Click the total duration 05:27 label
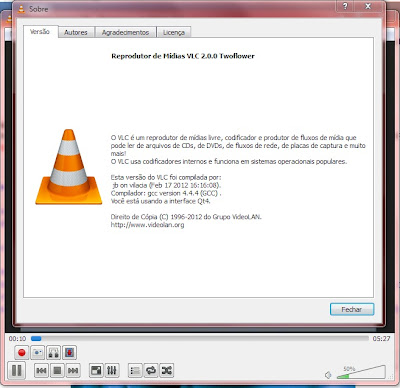Screen dimensions: 400x388 381,339
